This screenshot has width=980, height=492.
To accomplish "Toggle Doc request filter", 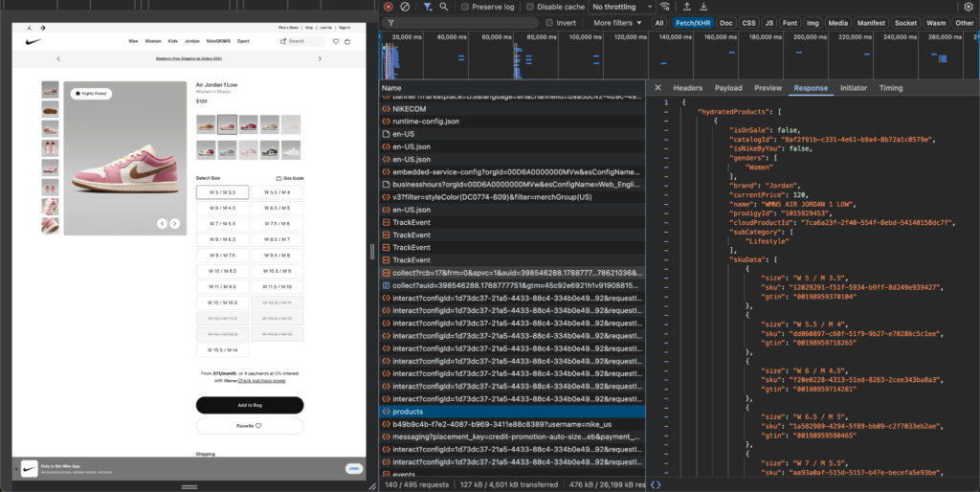I will pyautogui.click(x=725, y=23).
